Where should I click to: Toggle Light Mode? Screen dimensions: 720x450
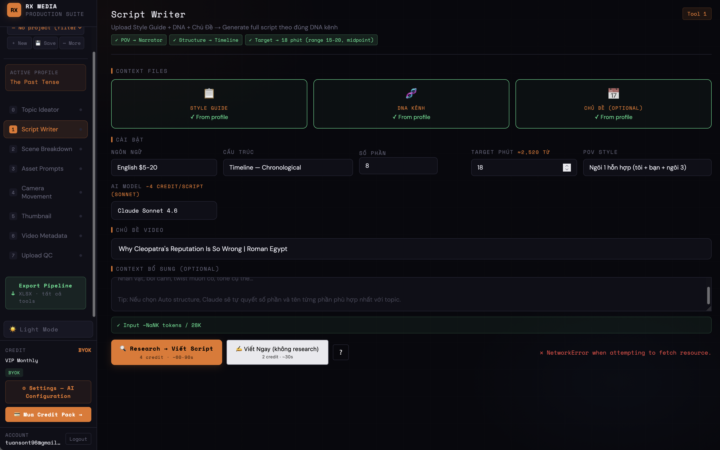coord(48,329)
